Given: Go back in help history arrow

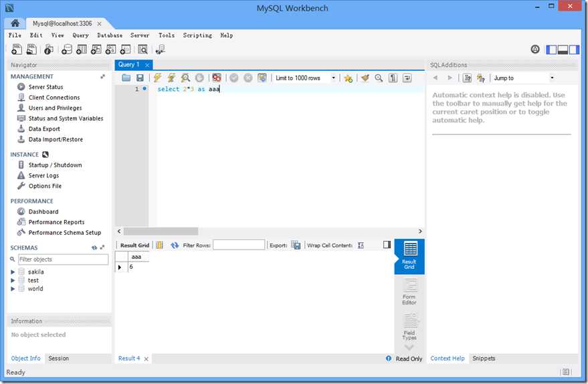Looking at the screenshot, I should tap(435, 78).
